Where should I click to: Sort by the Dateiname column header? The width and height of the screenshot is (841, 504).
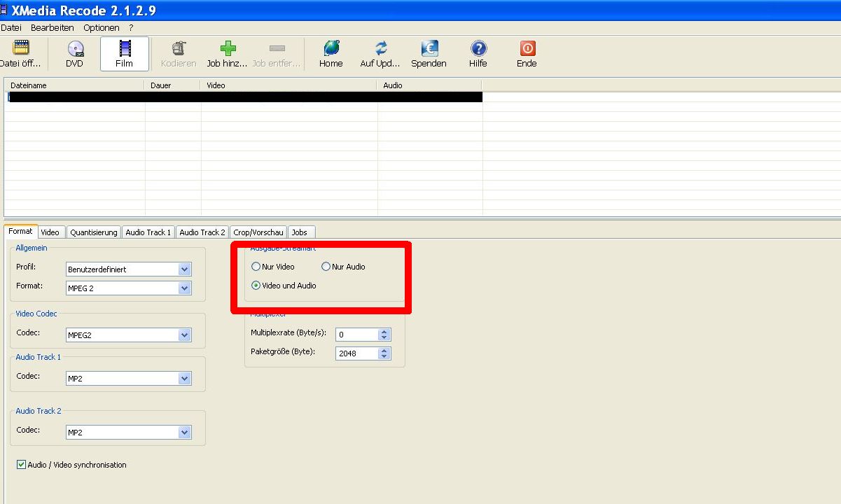(75, 85)
